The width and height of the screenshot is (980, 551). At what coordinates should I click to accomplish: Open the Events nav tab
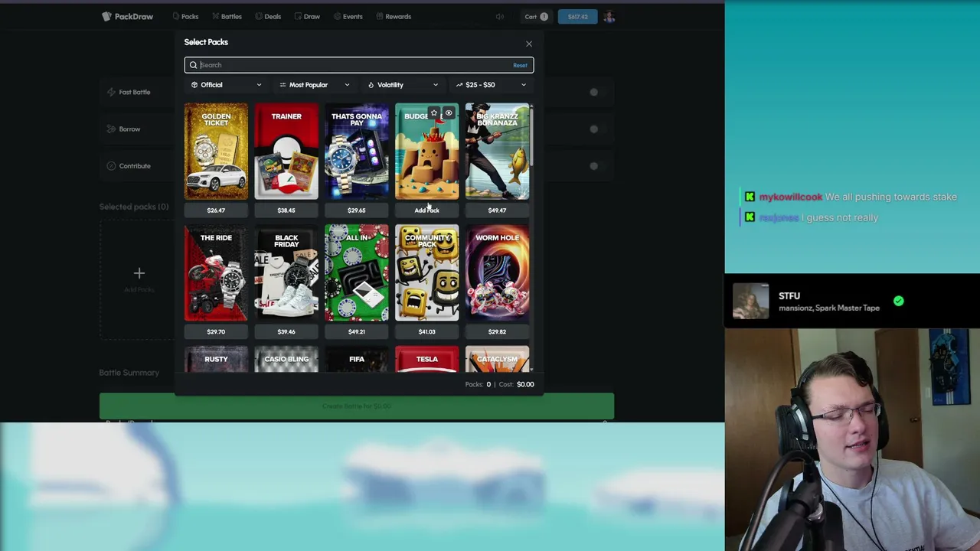(x=348, y=16)
